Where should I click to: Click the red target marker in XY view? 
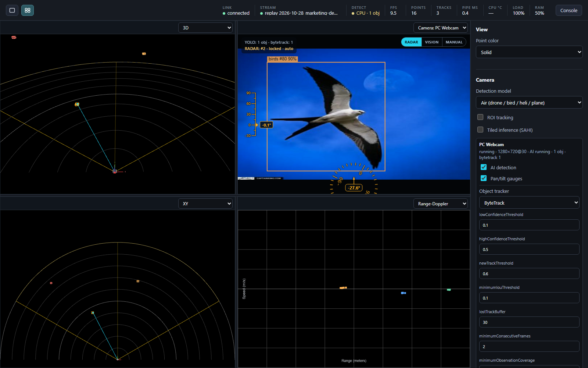click(x=51, y=283)
